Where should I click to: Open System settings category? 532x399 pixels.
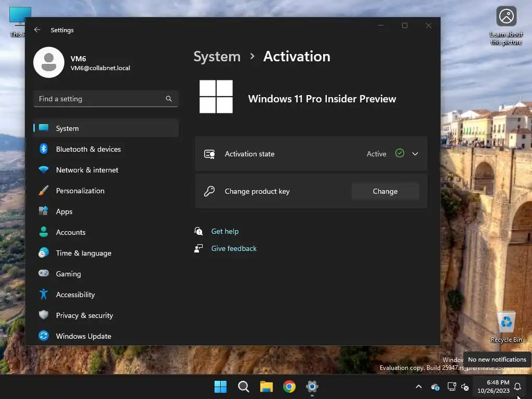[106, 128]
